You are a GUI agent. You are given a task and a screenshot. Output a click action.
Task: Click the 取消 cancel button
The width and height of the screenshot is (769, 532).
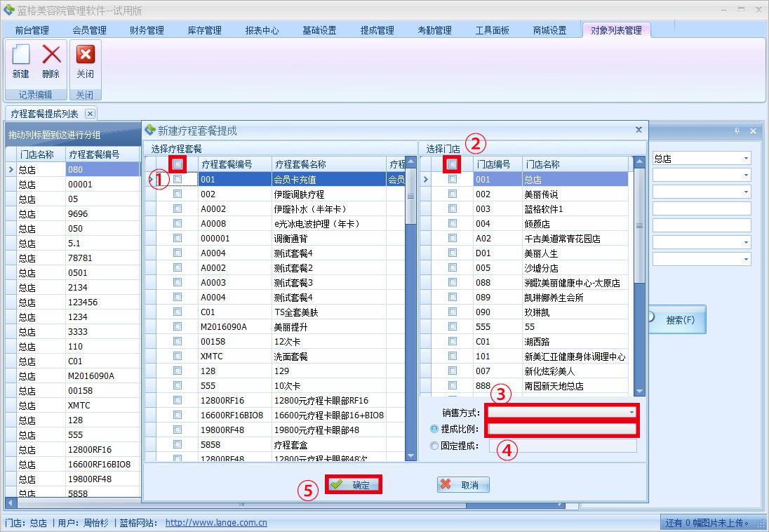pyautogui.click(x=463, y=484)
